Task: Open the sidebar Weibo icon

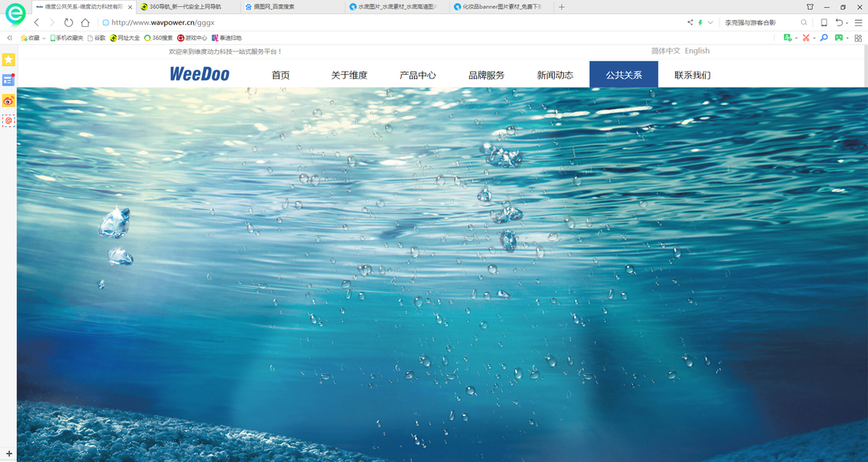Action: click(x=8, y=100)
